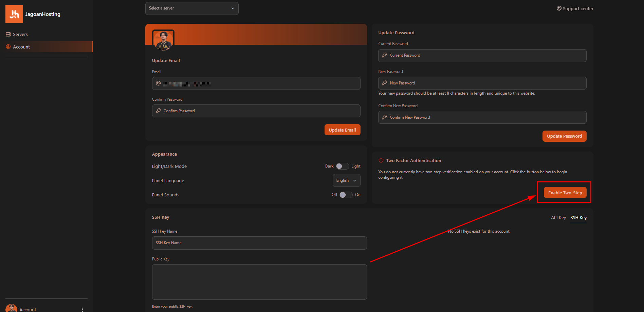Click the profile avatar at the top of the card
The image size is (644, 312).
163,40
